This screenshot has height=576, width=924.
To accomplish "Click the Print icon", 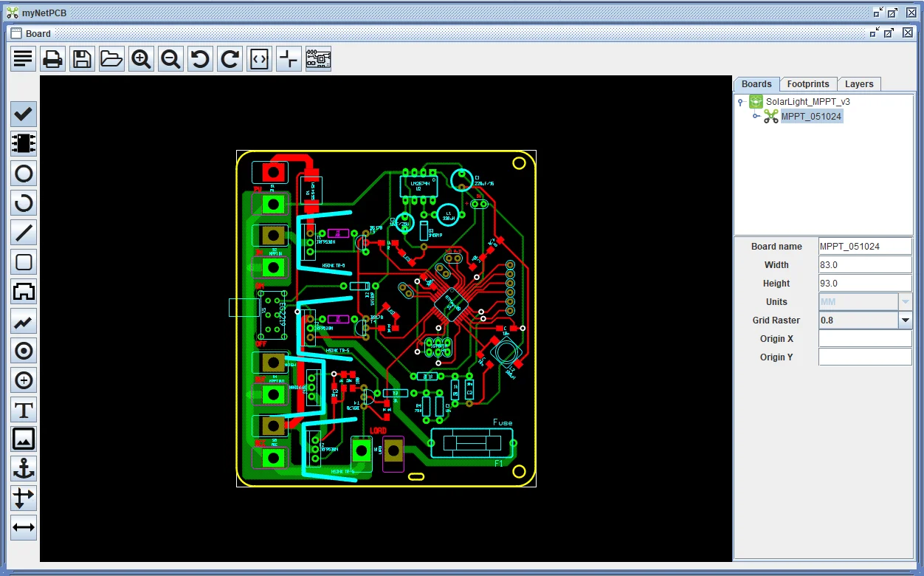I will [x=52, y=58].
